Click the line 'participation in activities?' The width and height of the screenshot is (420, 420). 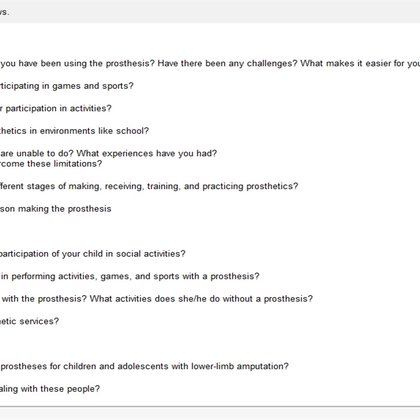56,108
